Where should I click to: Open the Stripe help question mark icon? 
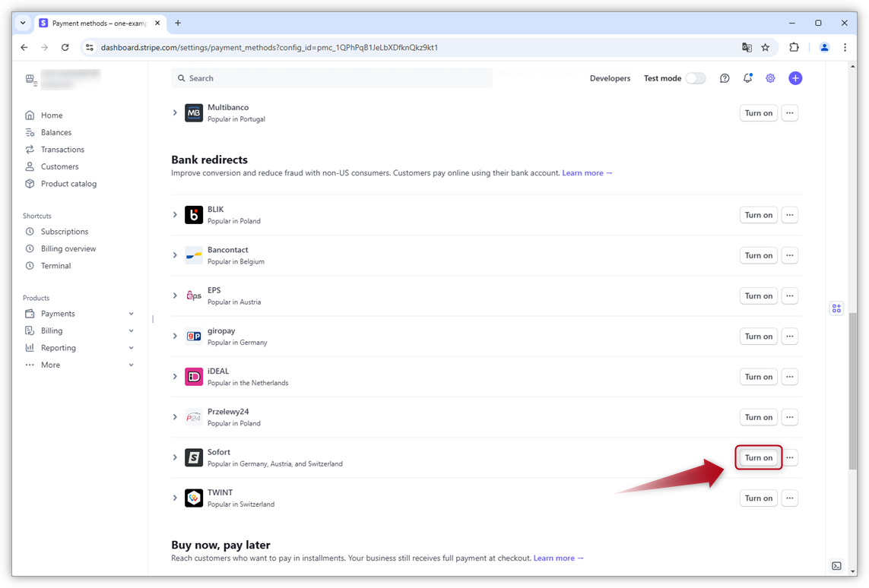pos(725,78)
